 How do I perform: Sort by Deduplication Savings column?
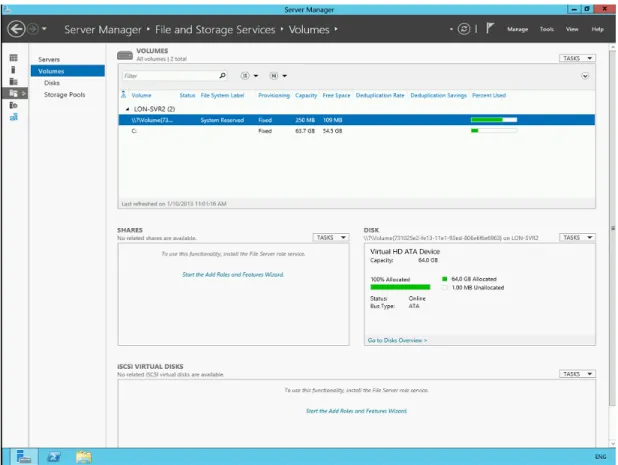click(x=438, y=95)
